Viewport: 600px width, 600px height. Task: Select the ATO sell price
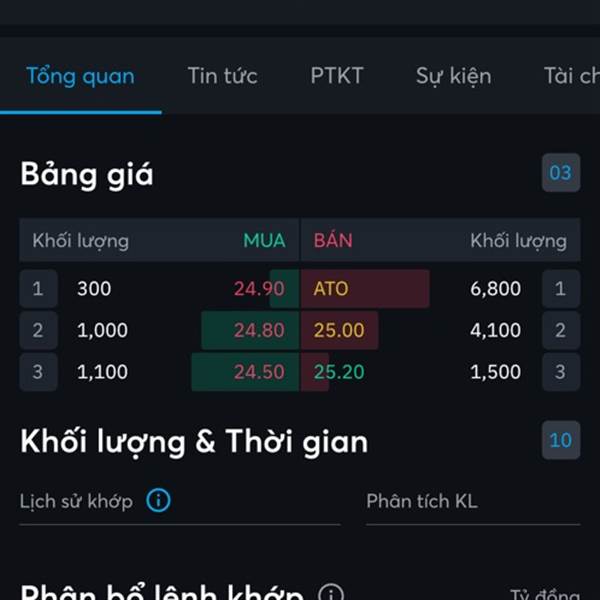[x=331, y=289]
